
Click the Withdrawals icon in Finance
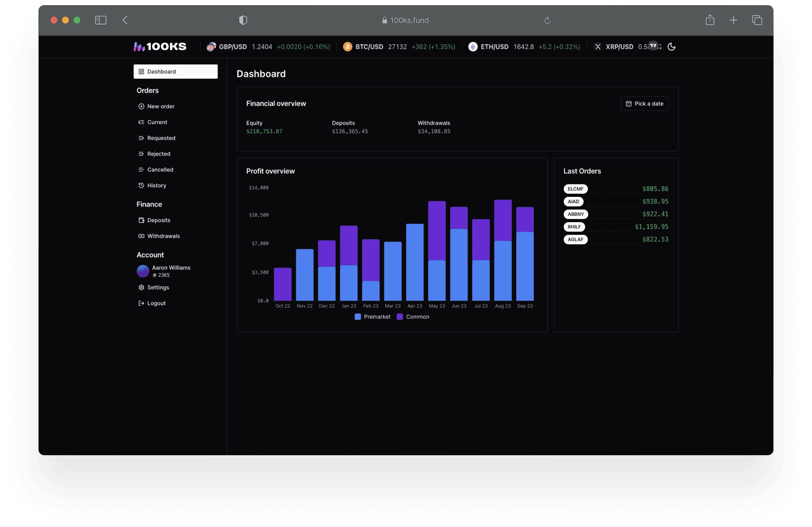coord(141,235)
